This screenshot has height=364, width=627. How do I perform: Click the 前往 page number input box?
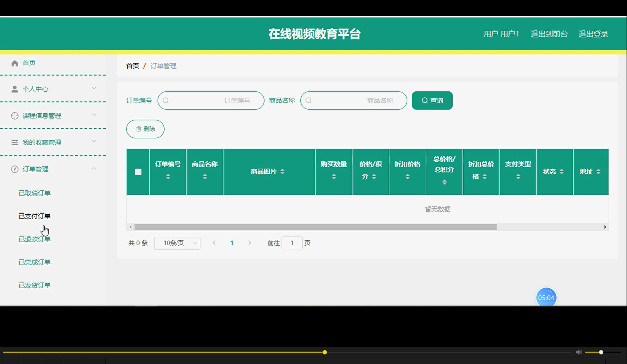292,243
